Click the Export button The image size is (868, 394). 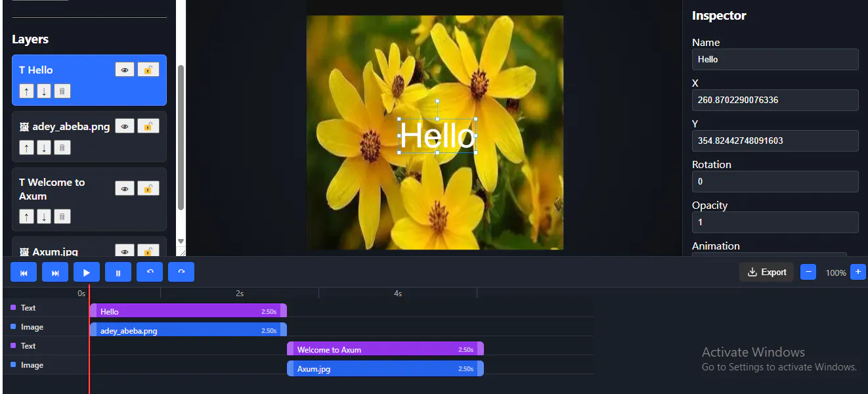(x=767, y=272)
